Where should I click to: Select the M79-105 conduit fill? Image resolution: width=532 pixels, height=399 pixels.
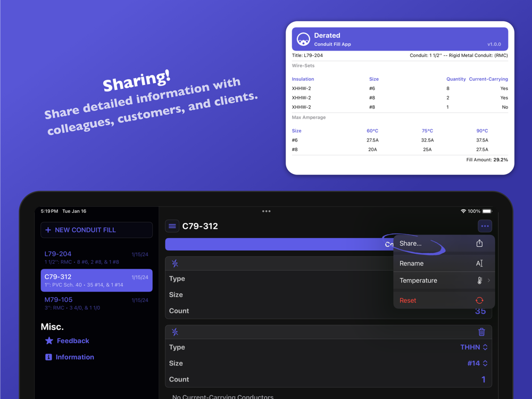point(96,303)
